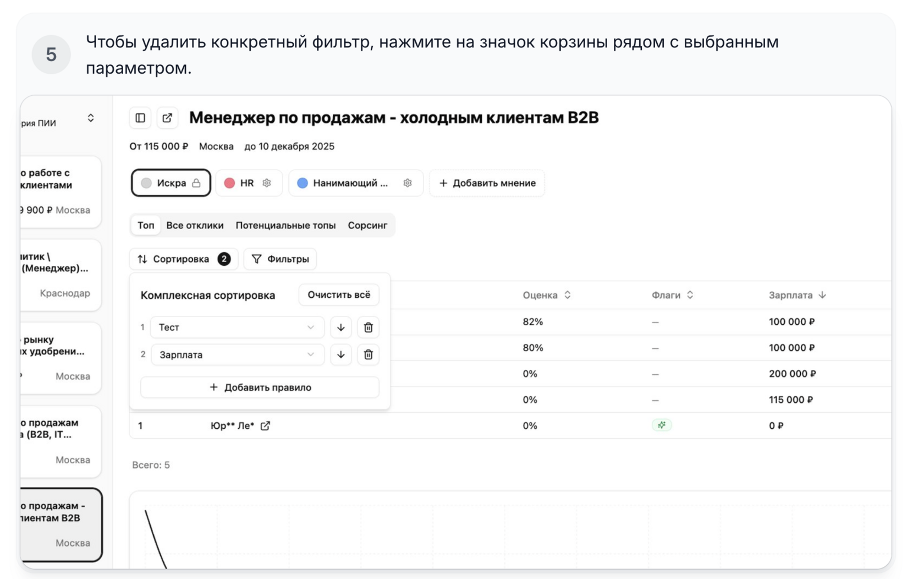Open the Сорсинг tab
The image size is (924, 579).
coord(367,225)
